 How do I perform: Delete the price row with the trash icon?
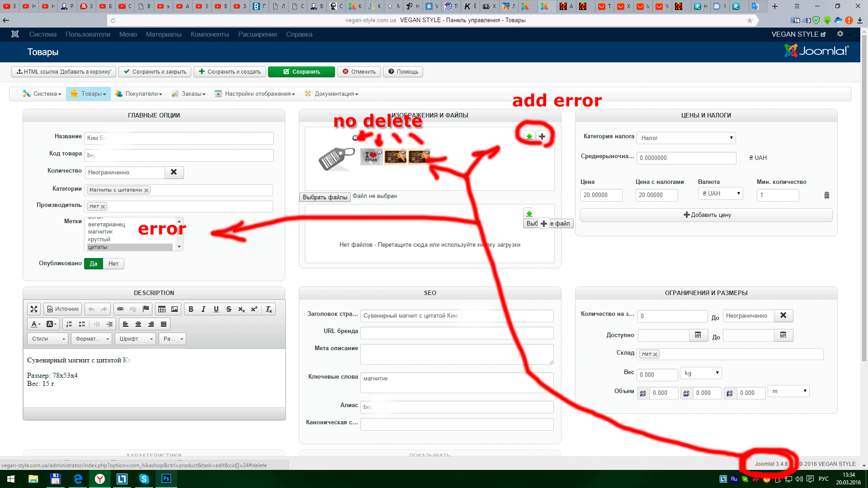tap(826, 195)
